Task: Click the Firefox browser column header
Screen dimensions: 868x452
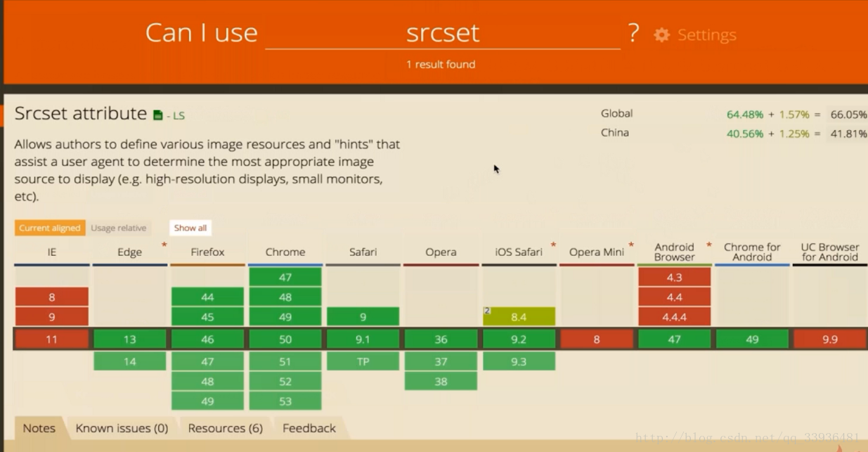Action: pos(207,252)
